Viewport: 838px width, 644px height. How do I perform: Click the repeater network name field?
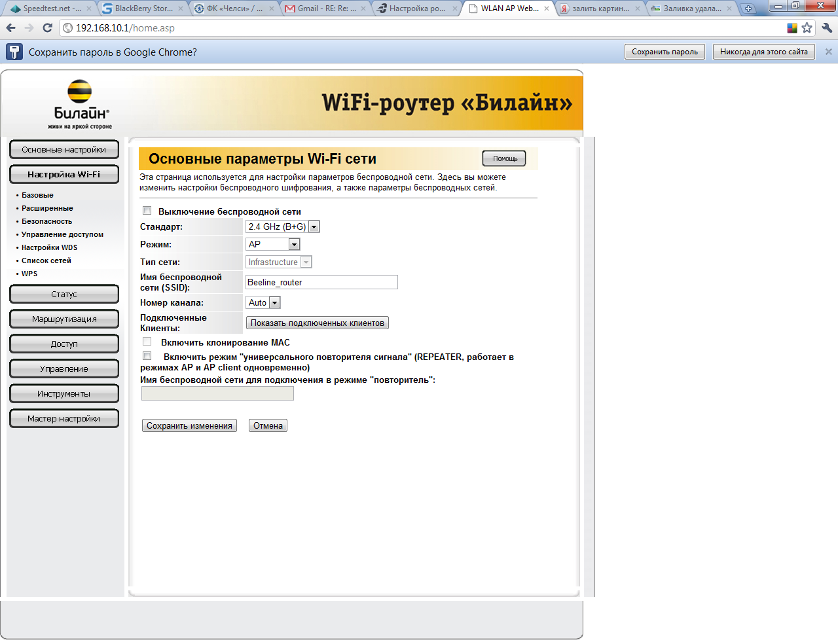pyautogui.click(x=217, y=393)
